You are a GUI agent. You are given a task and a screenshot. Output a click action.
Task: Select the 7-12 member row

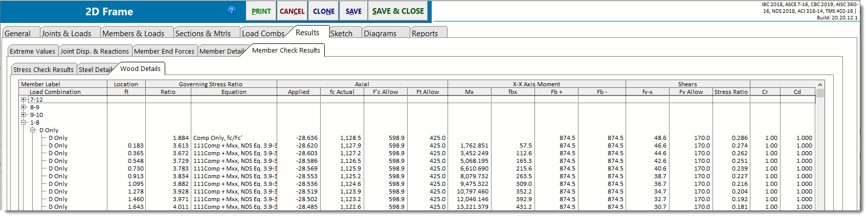(x=417, y=100)
